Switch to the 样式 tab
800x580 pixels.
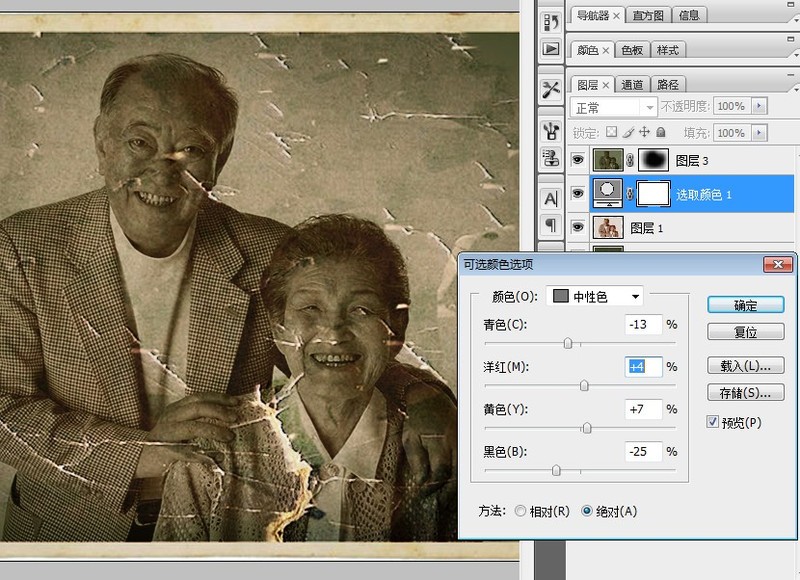(668, 50)
